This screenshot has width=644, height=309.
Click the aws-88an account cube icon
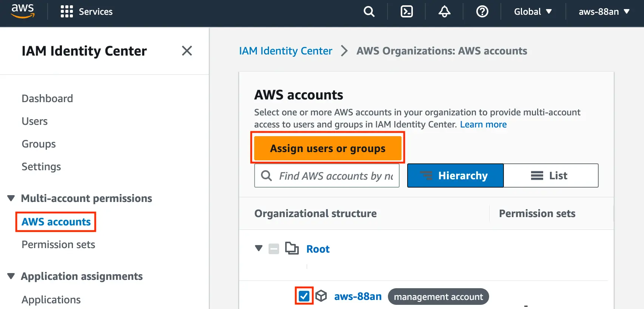pyautogui.click(x=321, y=296)
